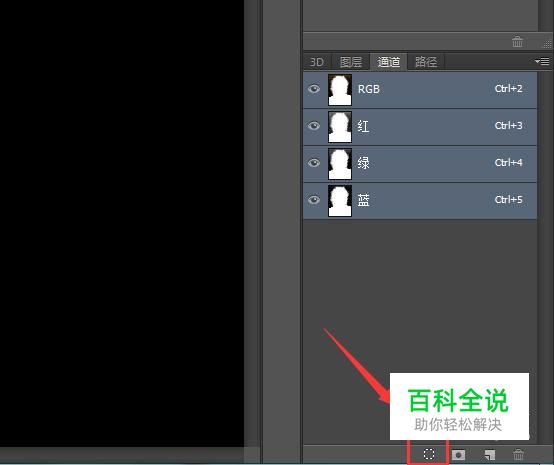Image resolution: width=554 pixels, height=465 pixels.
Task: Click the 绿 channel thumbnail
Action: (340, 164)
